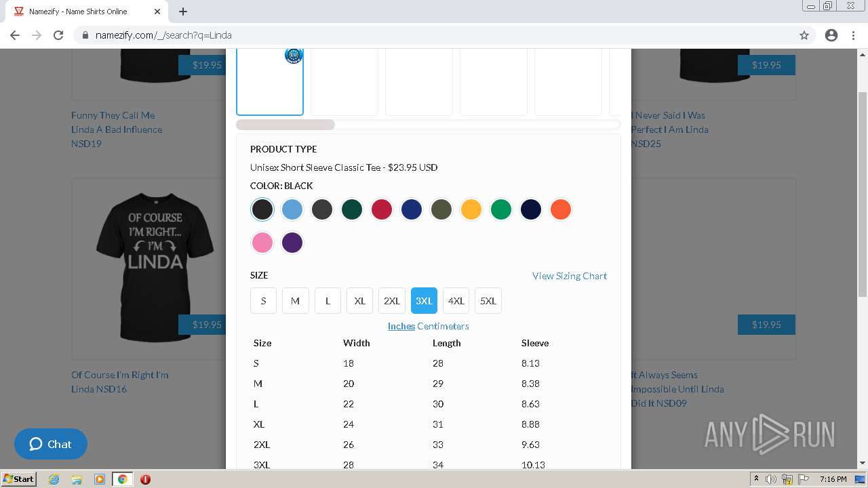This screenshot has width=868, height=488.
Task: Select the black color swatch
Action: pos(262,209)
